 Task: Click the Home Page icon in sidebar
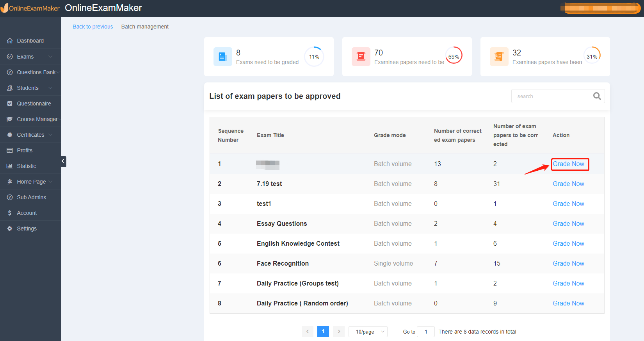(10, 182)
